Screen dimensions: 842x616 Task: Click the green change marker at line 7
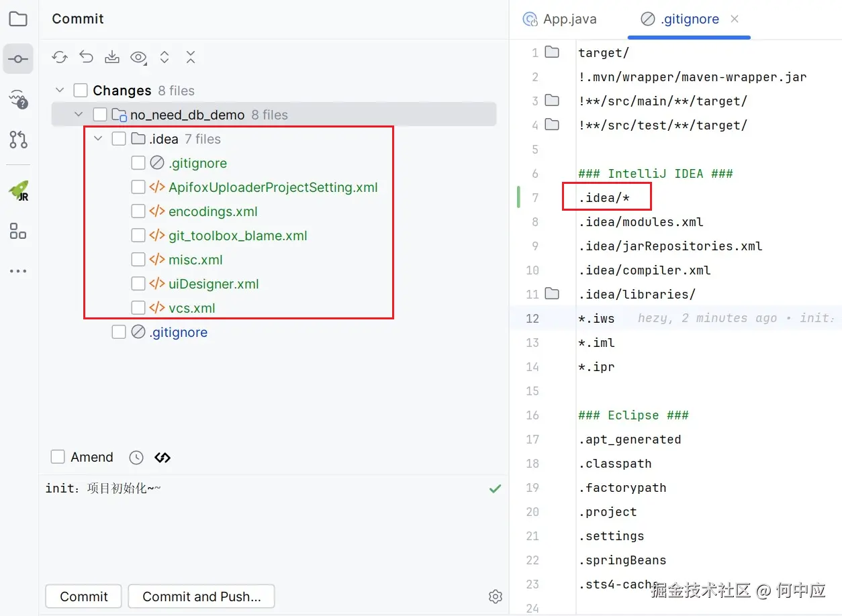click(x=518, y=197)
